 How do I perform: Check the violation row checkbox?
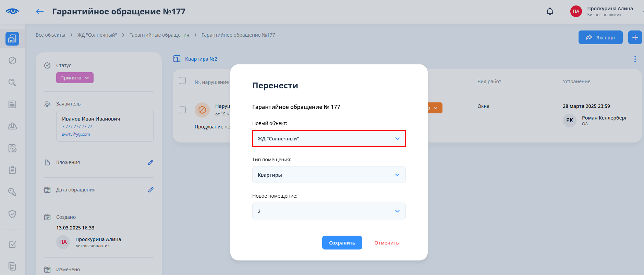tap(182, 110)
